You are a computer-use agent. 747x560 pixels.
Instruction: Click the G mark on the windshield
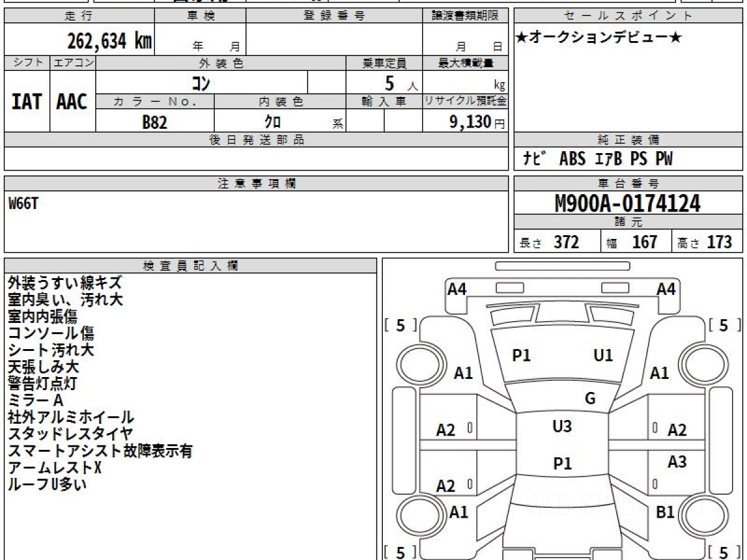[x=590, y=399]
